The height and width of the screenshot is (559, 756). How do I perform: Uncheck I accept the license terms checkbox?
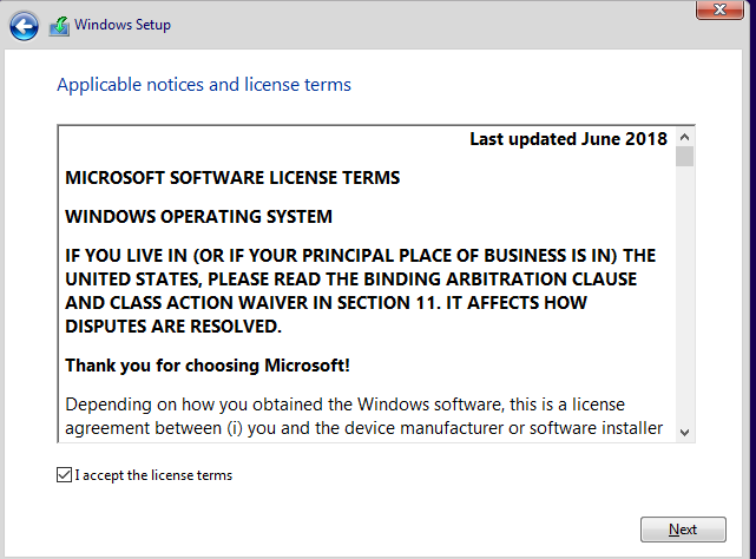coord(64,475)
